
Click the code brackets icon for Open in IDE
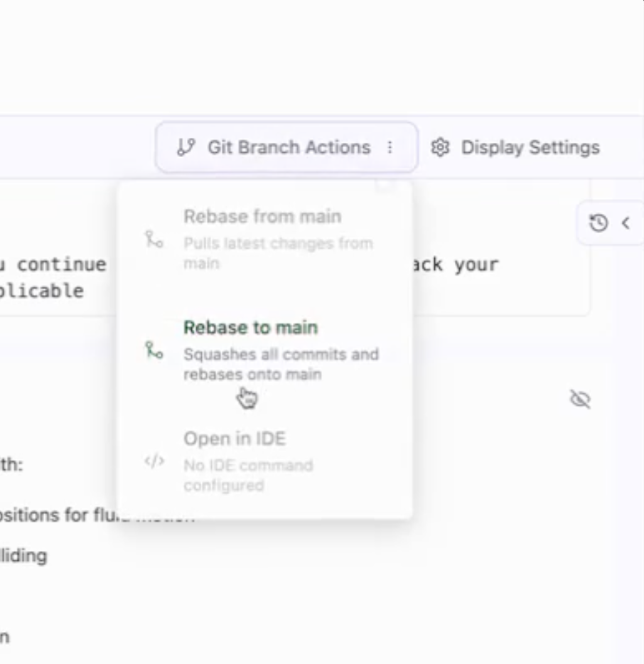point(154,461)
